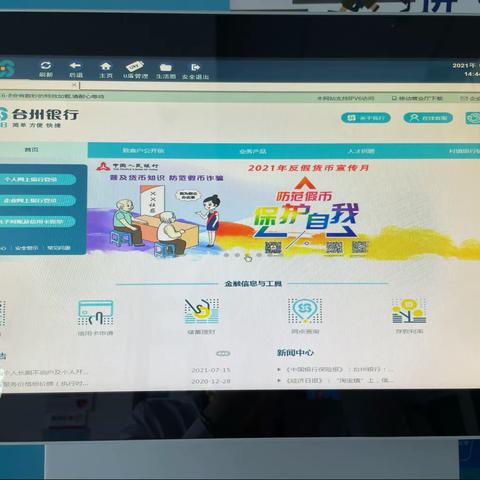480x480 pixels.
Task: Select the 村镇银行 navigation tab at right edge
Action: click(464, 151)
